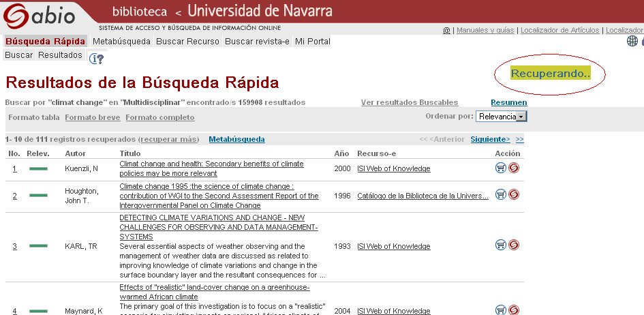The height and width of the screenshot is (315, 644).
Task: Save the KARL, TR record to basket
Action: tap(501, 245)
